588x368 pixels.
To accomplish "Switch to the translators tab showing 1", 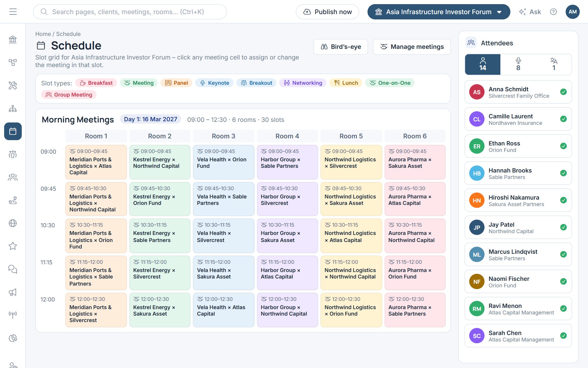I will [554, 64].
